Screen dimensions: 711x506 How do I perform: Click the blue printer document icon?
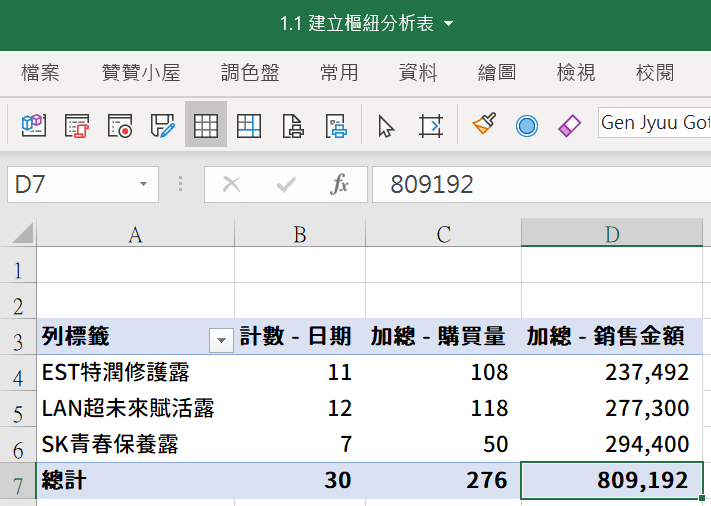[336, 126]
